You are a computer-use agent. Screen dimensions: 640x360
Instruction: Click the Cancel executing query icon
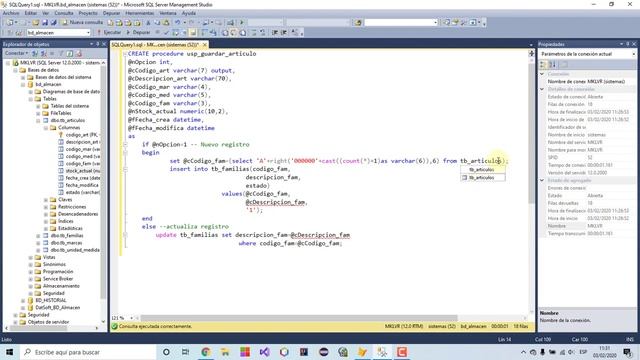click(158, 32)
